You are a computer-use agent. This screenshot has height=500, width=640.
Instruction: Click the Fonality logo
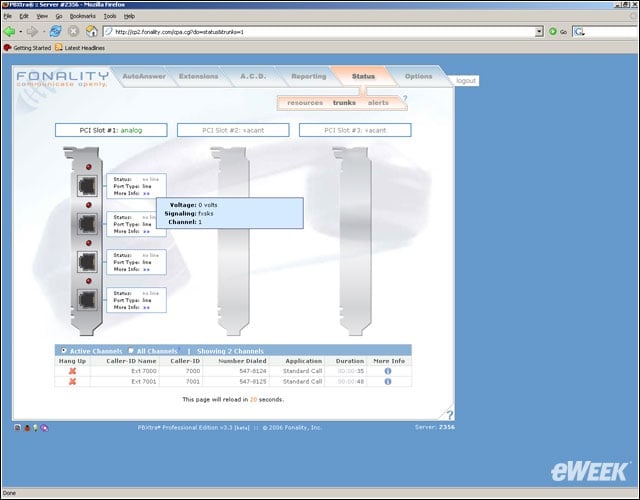coord(62,78)
